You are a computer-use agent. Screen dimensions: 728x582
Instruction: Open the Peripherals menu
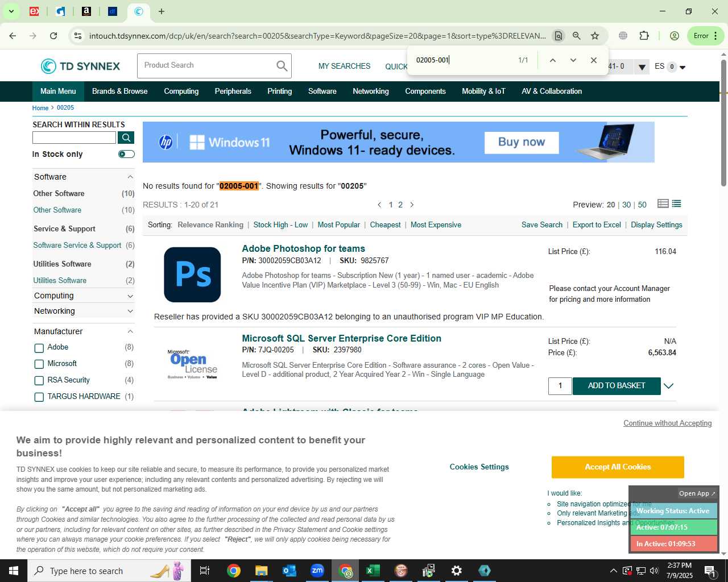(x=233, y=91)
